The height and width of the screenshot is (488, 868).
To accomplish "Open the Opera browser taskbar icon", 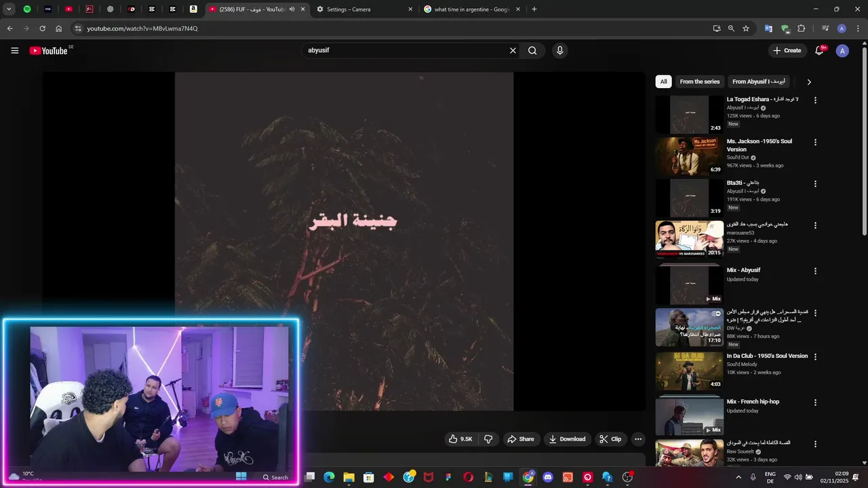I will (x=468, y=477).
